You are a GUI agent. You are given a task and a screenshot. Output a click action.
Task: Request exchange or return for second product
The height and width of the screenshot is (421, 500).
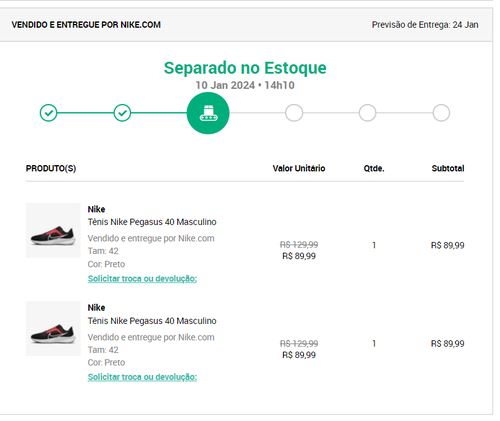(142, 377)
